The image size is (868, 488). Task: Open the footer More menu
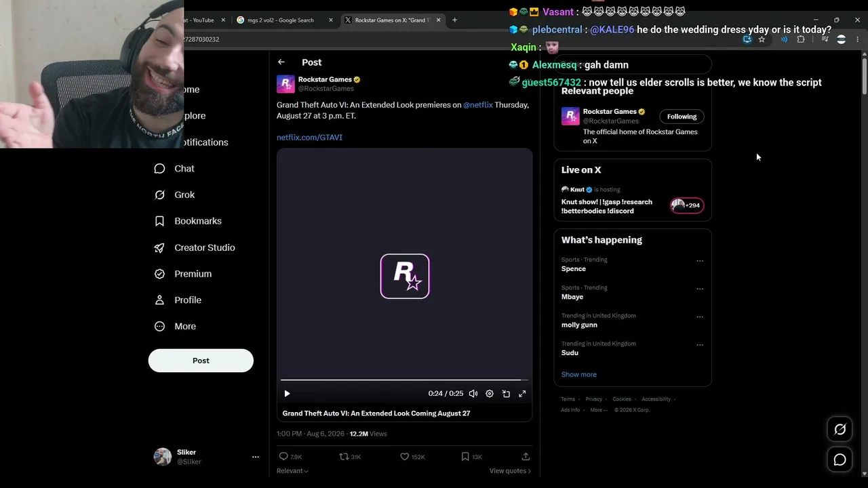point(599,410)
